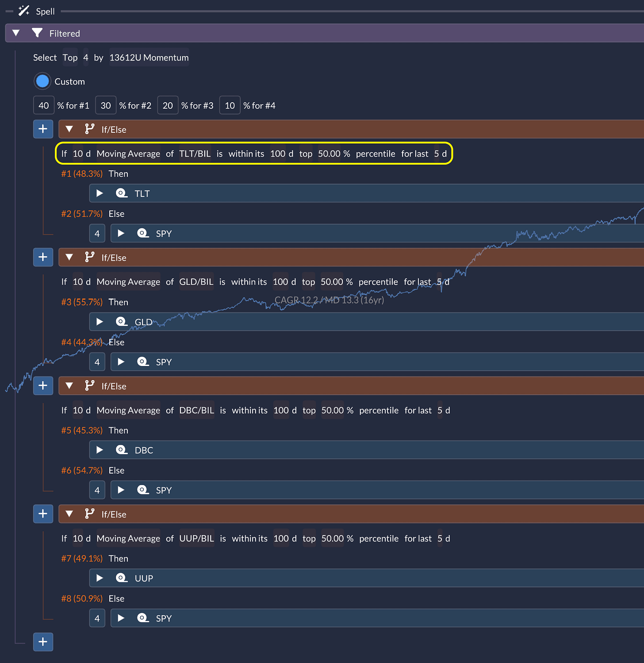This screenshot has height=663, width=644.
Task: Edit the 40 % for #1 field
Action: point(44,105)
